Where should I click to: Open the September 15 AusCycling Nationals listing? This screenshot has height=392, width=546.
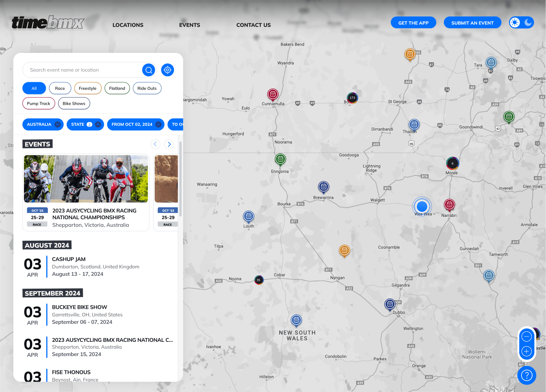coord(98,347)
